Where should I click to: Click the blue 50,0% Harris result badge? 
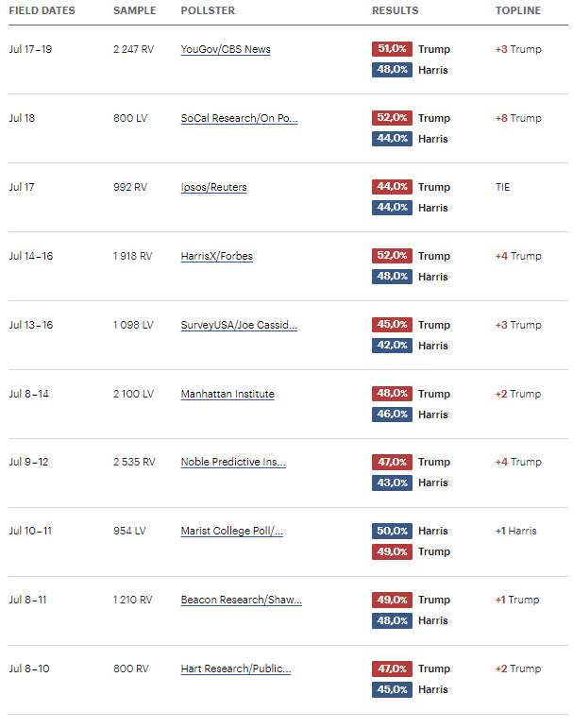click(392, 531)
